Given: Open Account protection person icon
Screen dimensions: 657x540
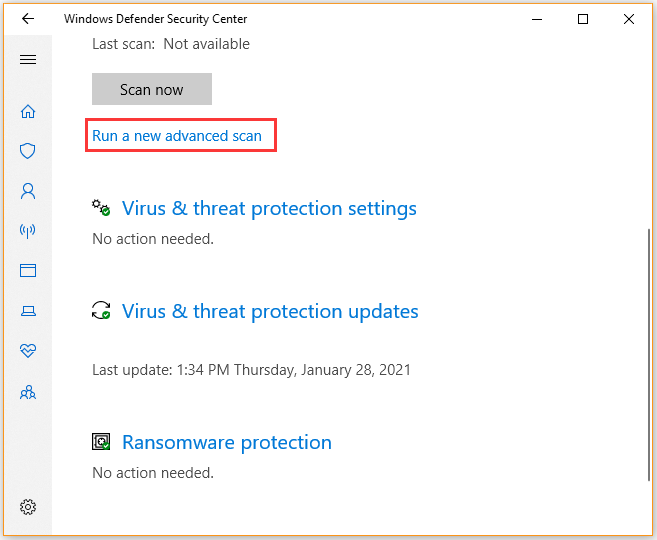Looking at the screenshot, I should (28, 191).
